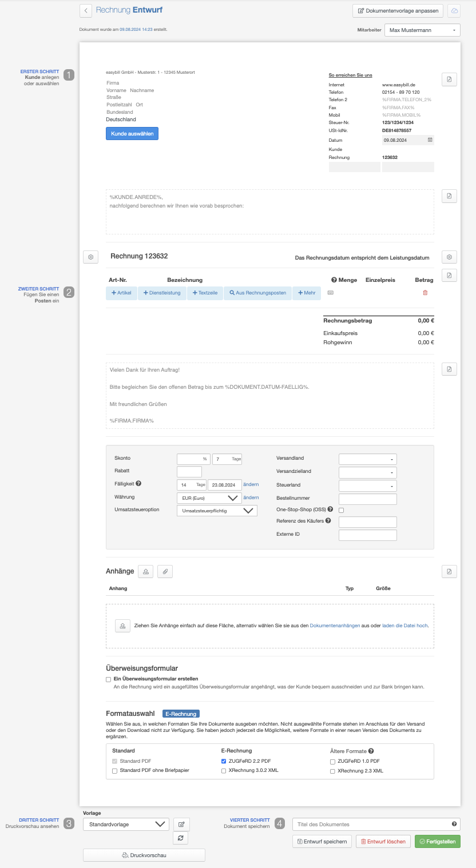Open the Standardvorlage template dropdown
The width and height of the screenshot is (476, 868).
tap(126, 824)
